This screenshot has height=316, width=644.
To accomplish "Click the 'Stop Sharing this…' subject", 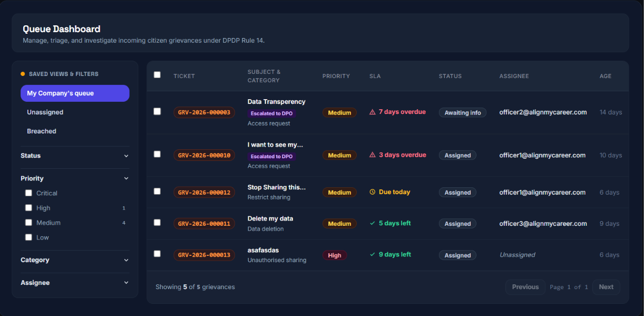I will pos(276,187).
